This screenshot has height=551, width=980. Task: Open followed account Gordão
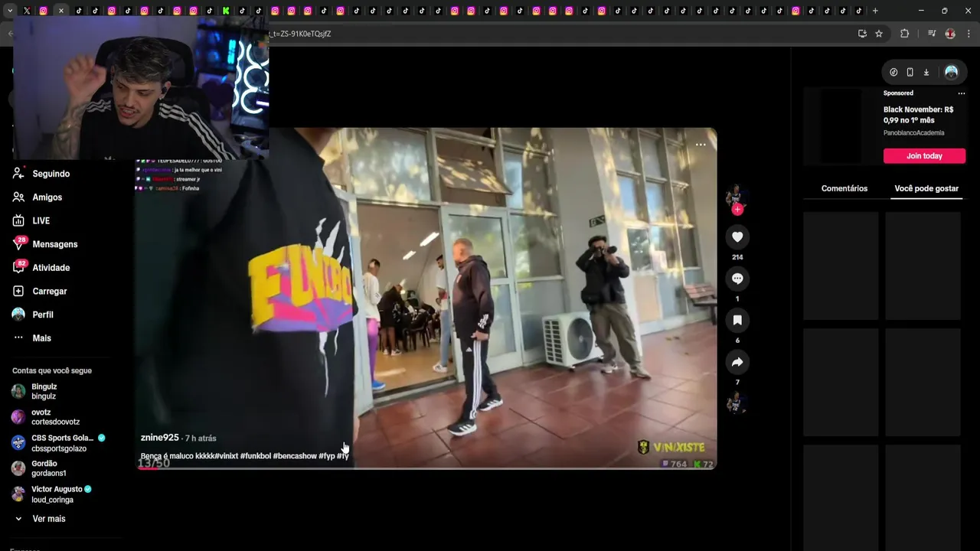(38, 468)
